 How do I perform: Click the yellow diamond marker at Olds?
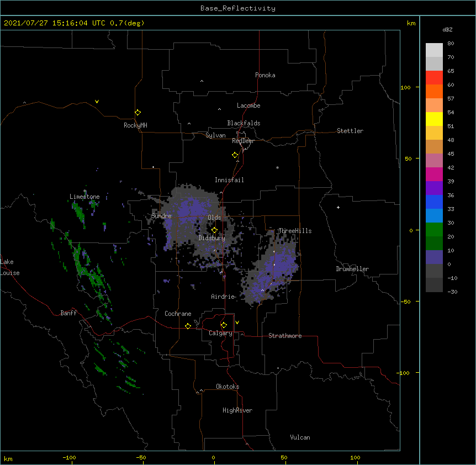click(x=214, y=230)
